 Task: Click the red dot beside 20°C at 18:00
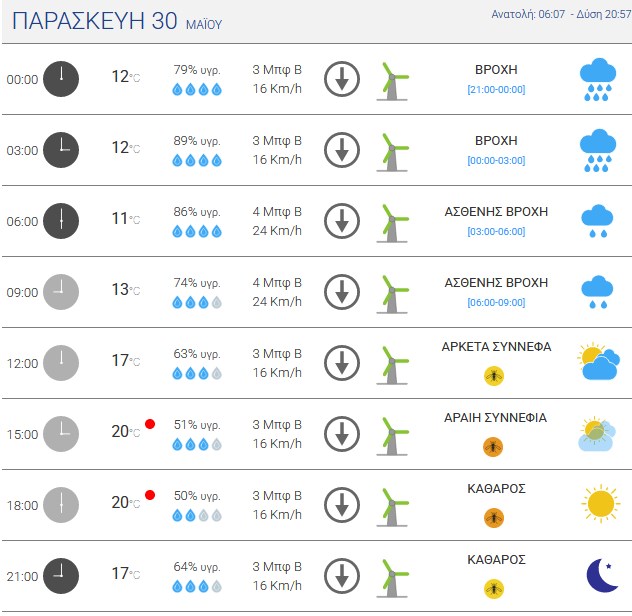click(x=150, y=495)
